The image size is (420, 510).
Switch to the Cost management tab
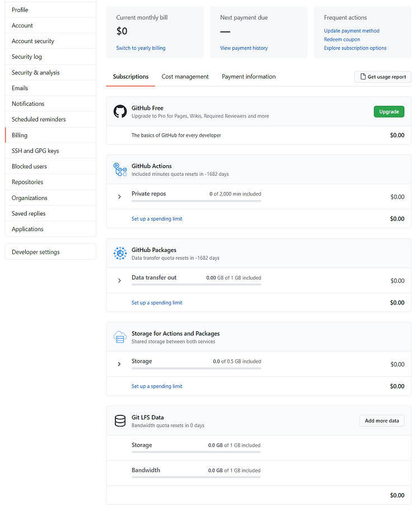[x=185, y=77]
